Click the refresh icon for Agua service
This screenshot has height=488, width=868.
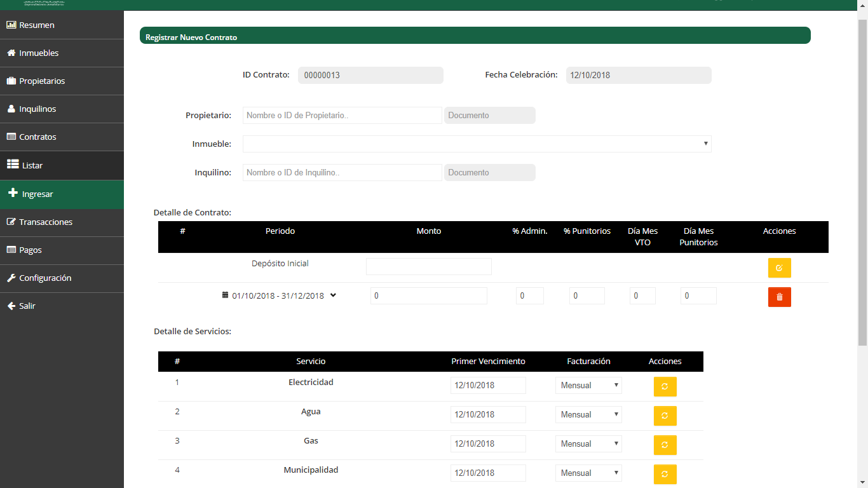[x=665, y=416]
